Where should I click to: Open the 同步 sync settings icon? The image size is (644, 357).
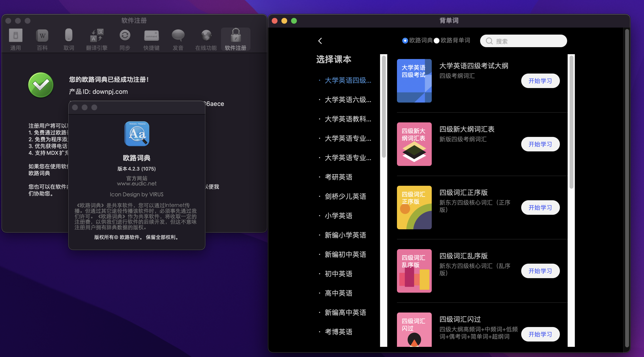pos(125,35)
